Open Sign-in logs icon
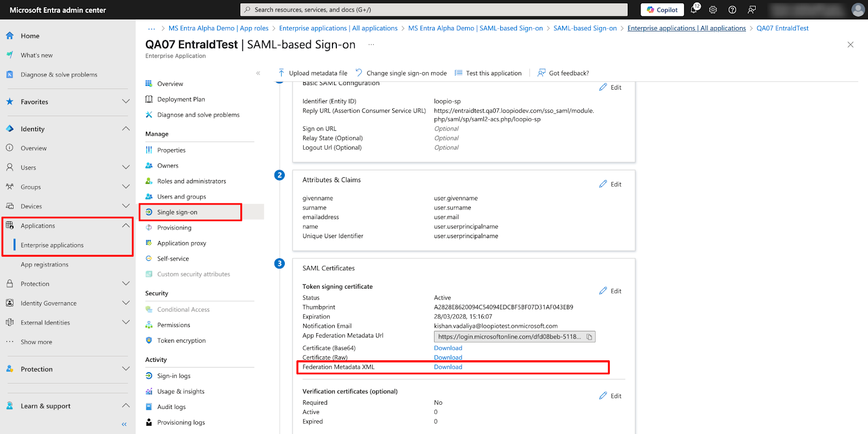 pyautogui.click(x=149, y=376)
